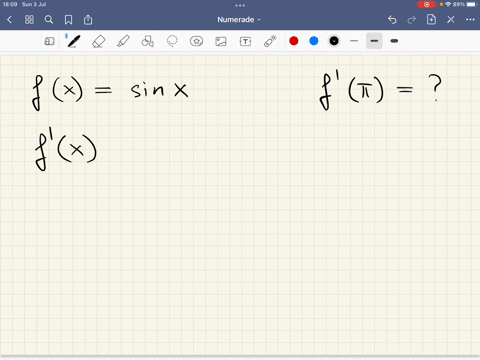This screenshot has height=360, width=480.
Task: Select the Highlighter tool
Action: [123, 41]
